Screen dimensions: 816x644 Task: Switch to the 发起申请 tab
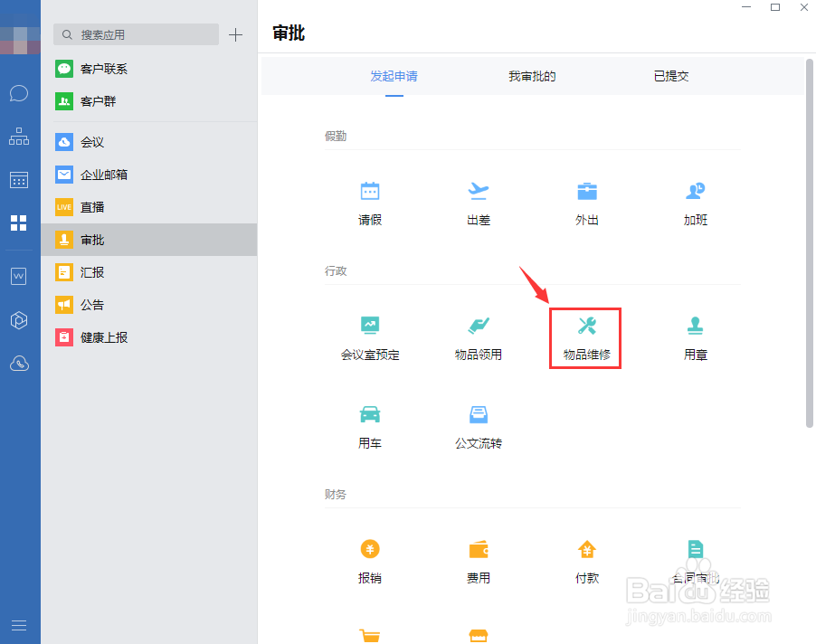[x=394, y=77]
